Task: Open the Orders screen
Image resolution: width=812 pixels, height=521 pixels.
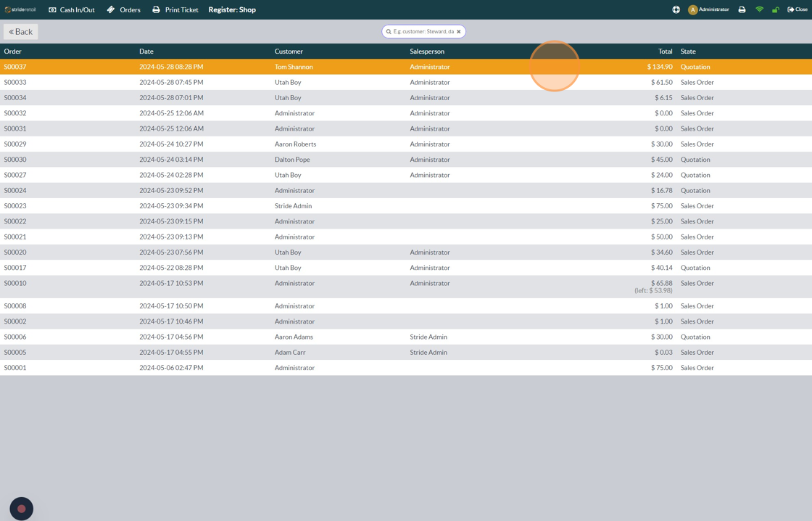Action: 123,10
